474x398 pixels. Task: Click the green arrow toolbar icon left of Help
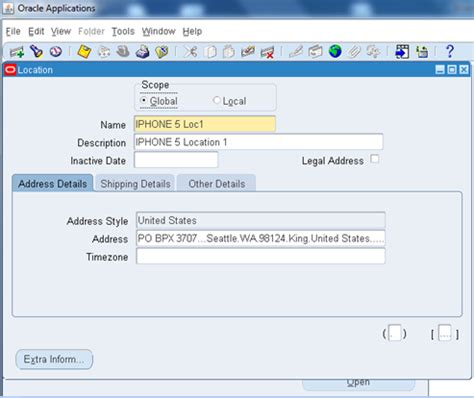coord(422,52)
